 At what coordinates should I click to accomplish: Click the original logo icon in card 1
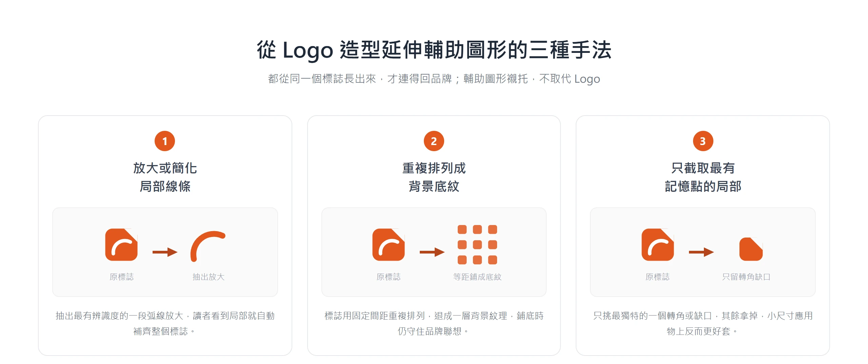(121, 245)
